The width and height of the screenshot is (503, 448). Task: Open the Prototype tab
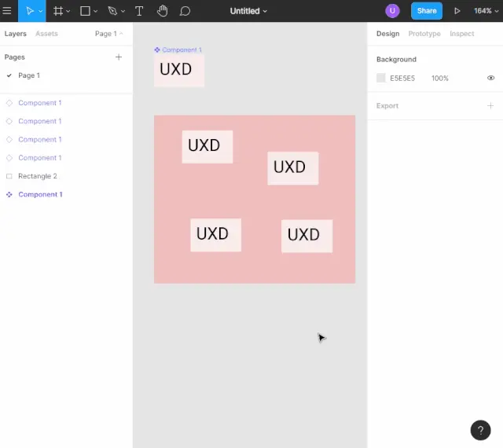[x=424, y=34]
